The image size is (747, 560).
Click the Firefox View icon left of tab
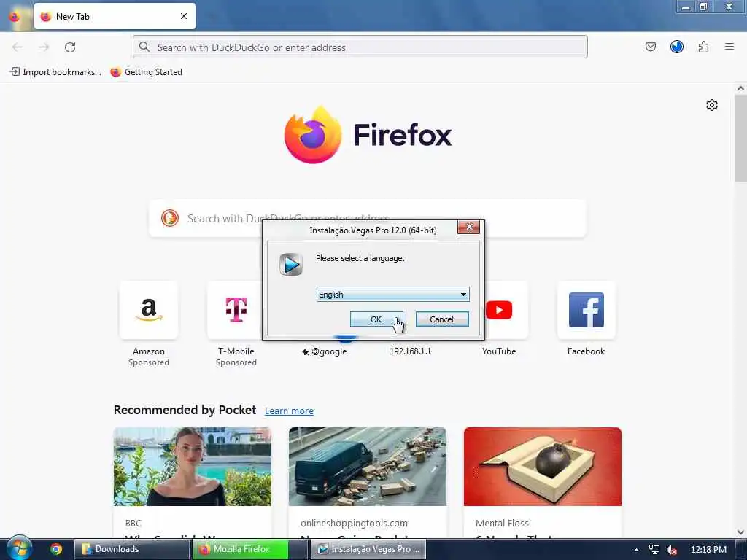pos(15,17)
